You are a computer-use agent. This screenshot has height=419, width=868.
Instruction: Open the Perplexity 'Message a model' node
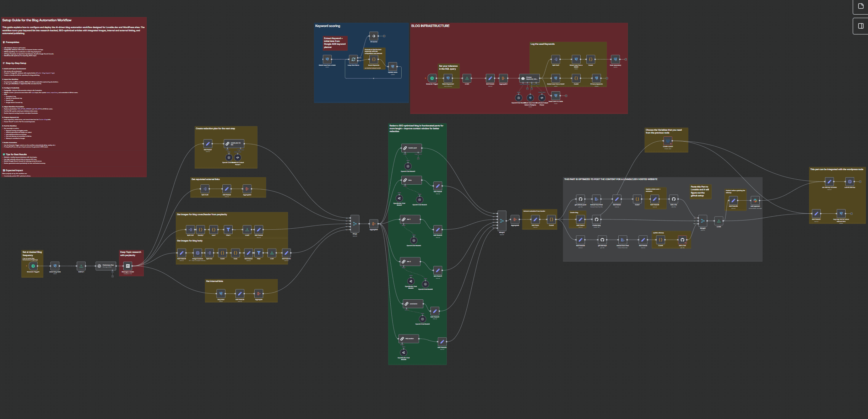[128, 266]
